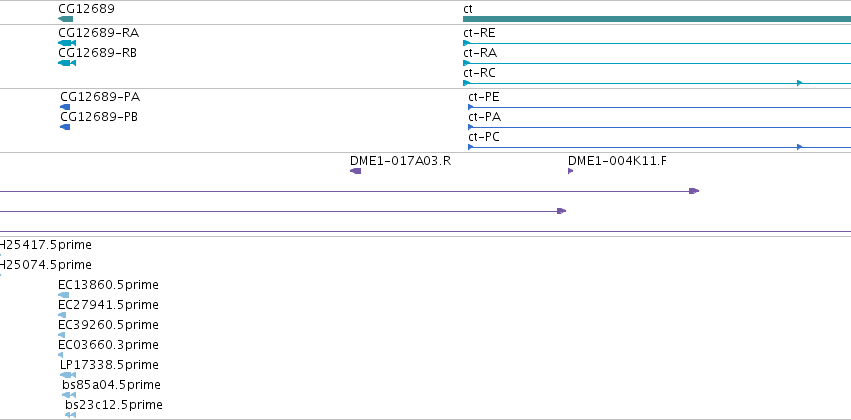This screenshot has width=851, height=420.
Task: Select the ct-PA protein feature line
Action: click(659, 127)
